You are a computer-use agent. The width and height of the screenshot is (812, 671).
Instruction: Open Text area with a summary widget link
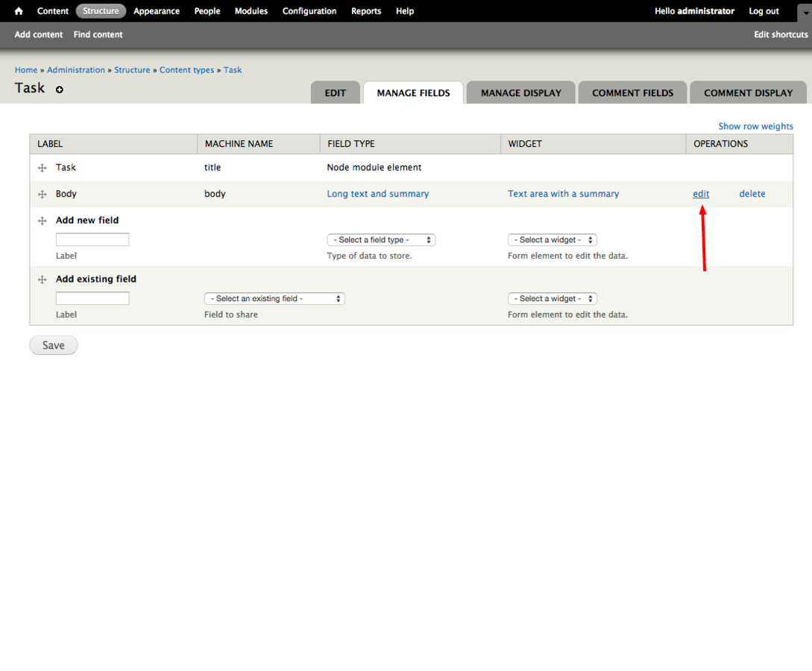pyautogui.click(x=563, y=194)
